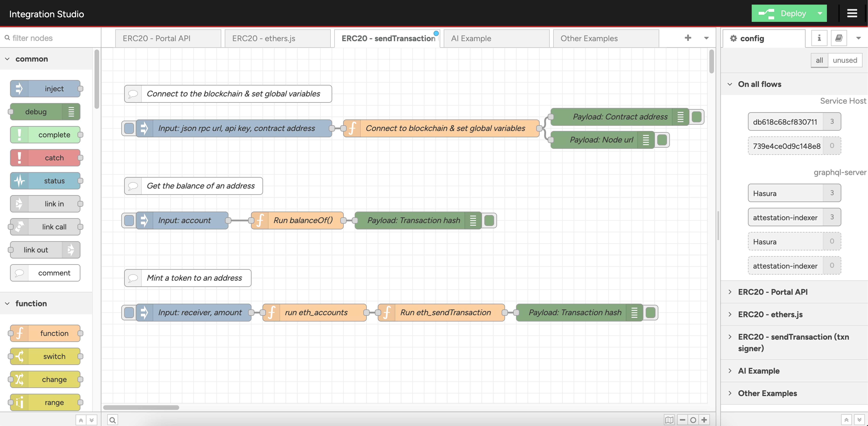868x426 pixels.
Task: Select the catch node from common section
Action: (x=46, y=158)
